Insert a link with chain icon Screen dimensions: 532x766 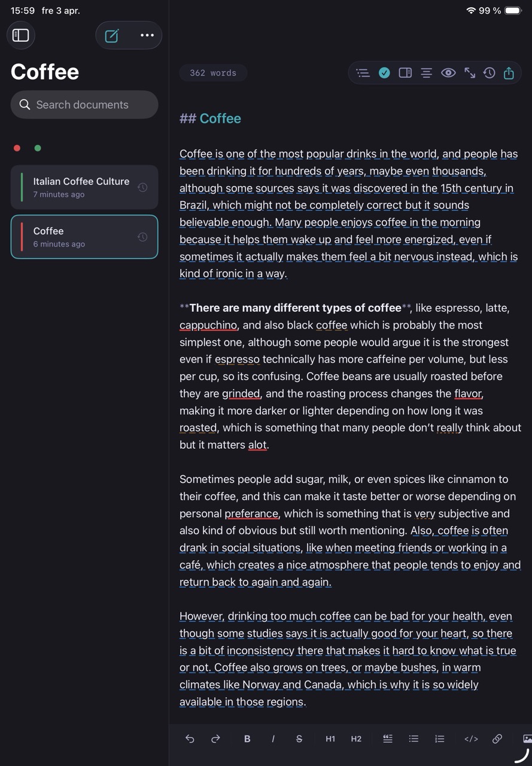tap(497, 739)
